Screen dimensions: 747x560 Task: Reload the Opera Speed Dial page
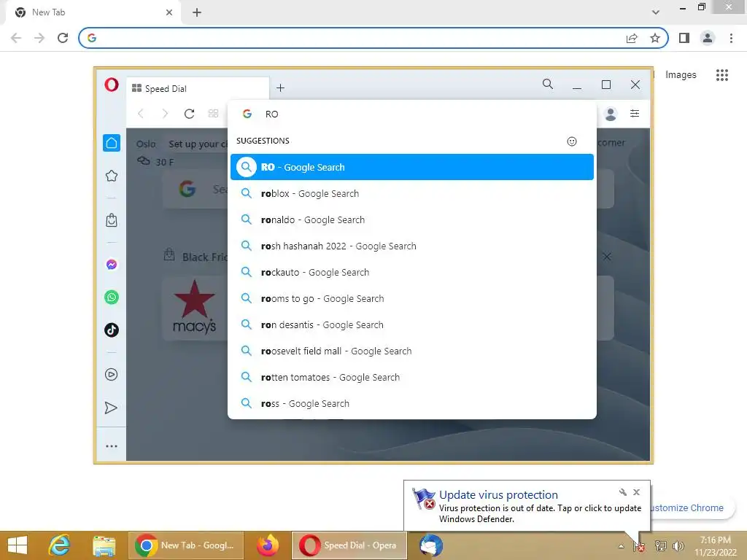click(189, 113)
